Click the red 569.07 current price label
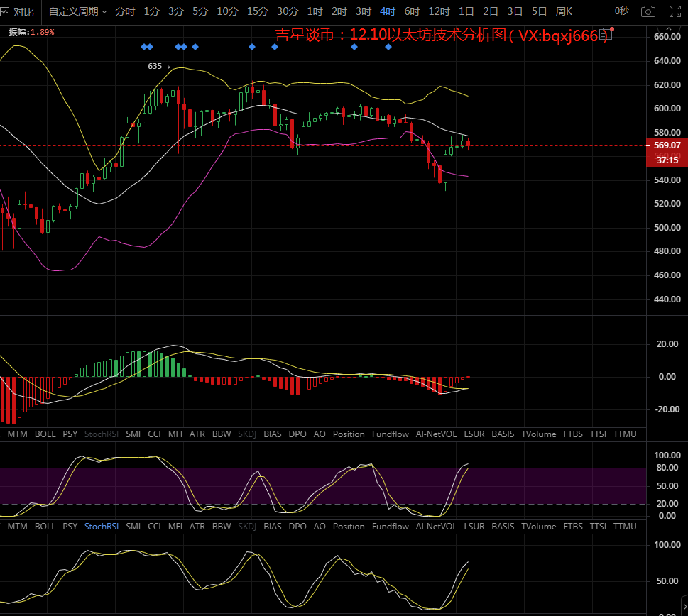 667,145
